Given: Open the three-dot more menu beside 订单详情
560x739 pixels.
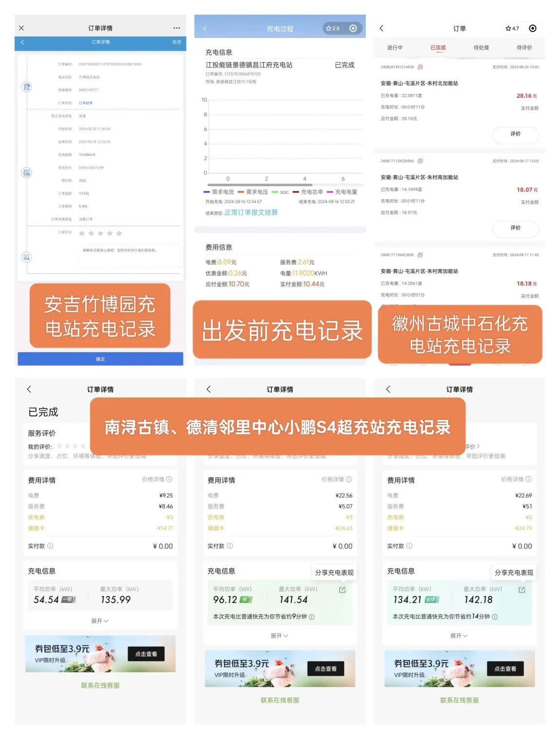Looking at the screenshot, I should [x=176, y=28].
